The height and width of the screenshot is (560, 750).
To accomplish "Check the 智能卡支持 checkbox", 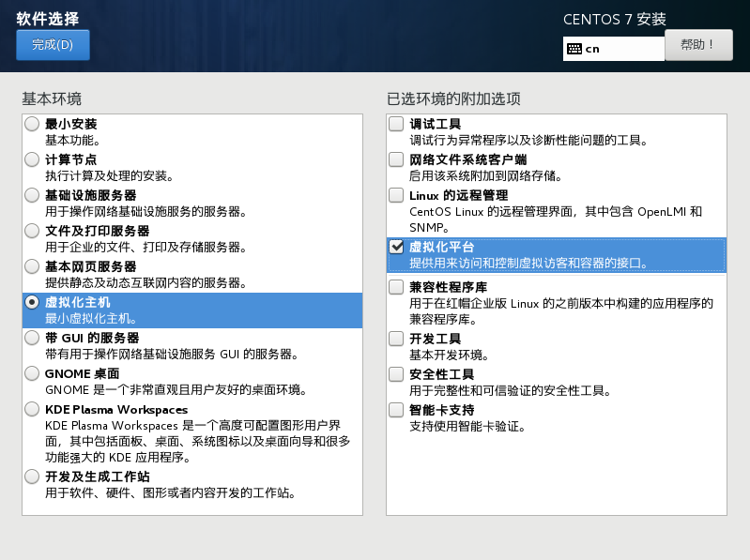I will pos(396,410).
